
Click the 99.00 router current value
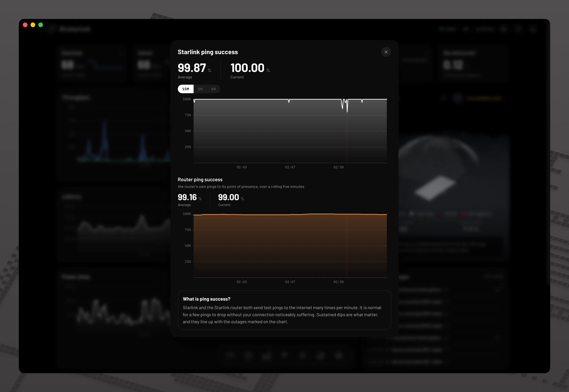pos(228,197)
